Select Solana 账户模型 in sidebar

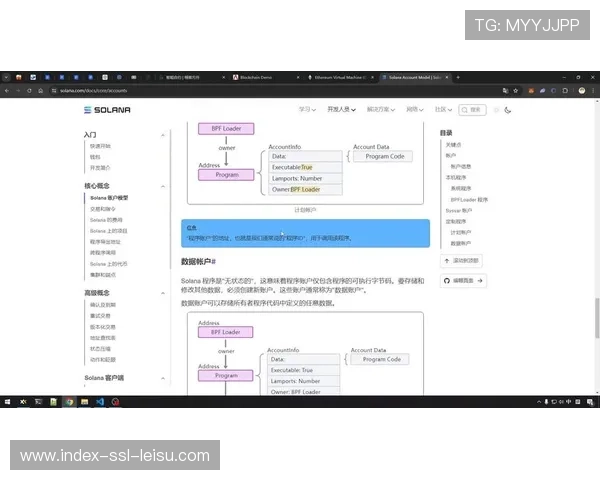coord(109,198)
